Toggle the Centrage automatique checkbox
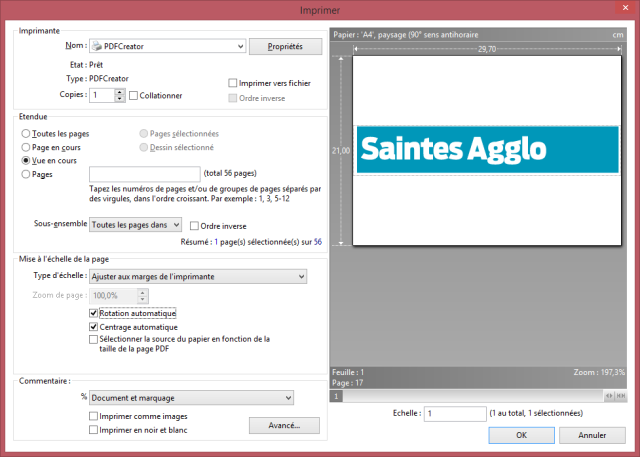This screenshot has height=457, width=640. tap(94, 326)
